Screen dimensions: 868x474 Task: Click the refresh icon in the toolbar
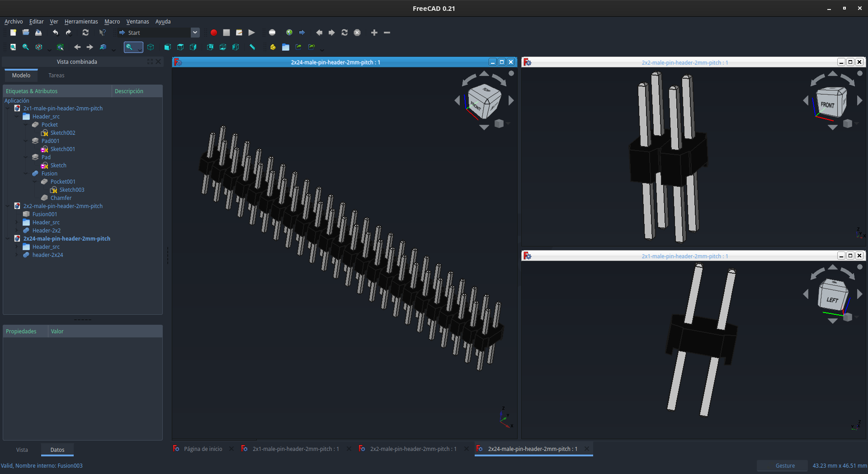click(x=85, y=33)
